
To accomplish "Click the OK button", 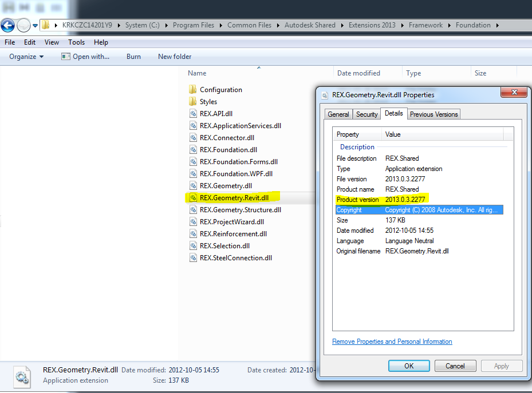I will (x=409, y=366).
